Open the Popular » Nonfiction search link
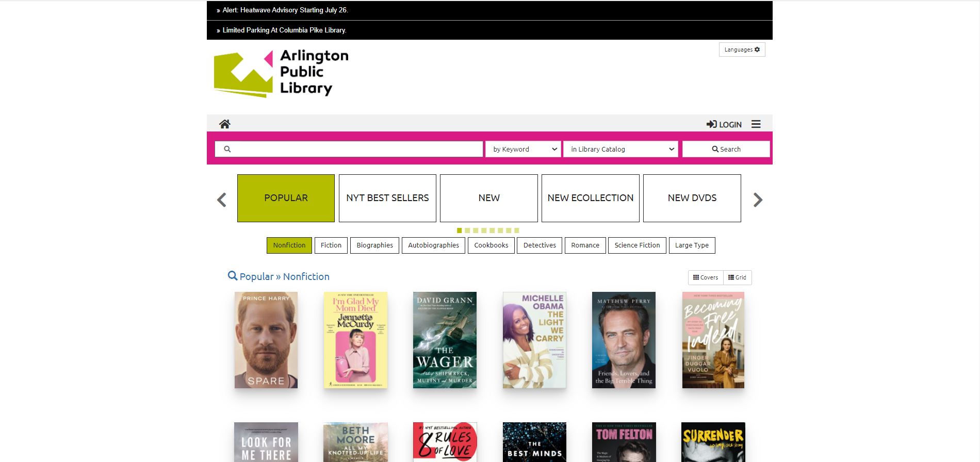 tap(279, 276)
